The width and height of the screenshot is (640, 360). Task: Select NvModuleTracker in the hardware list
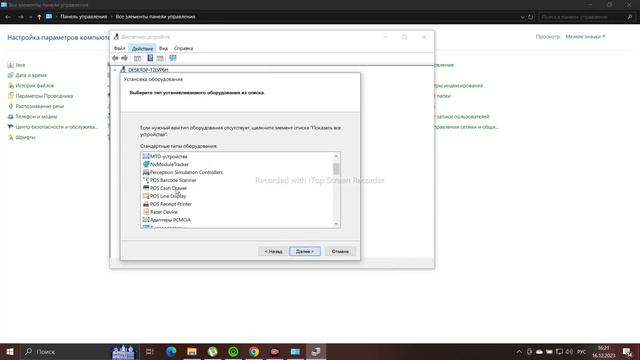pyautogui.click(x=169, y=164)
